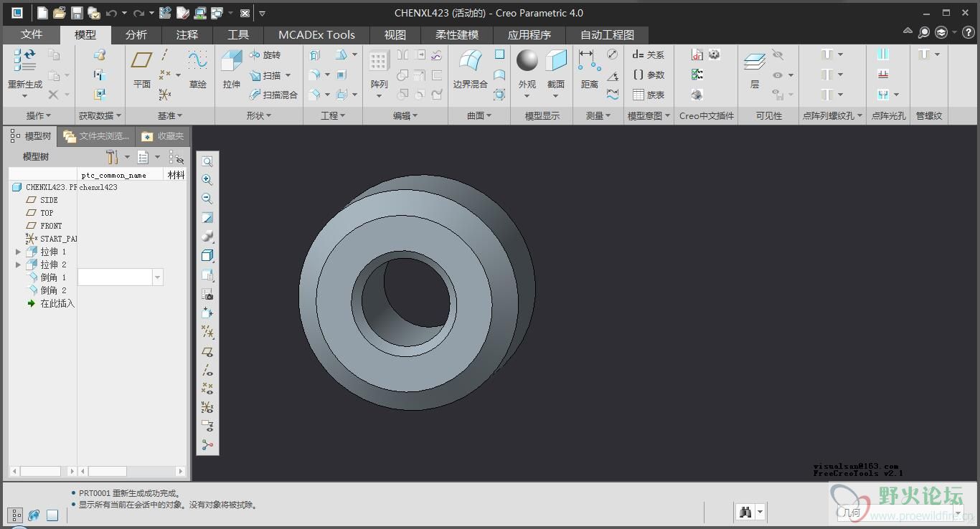Image resolution: width=980 pixels, height=529 pixels.
Task: Open the 编辑 group dropdown
Action: (405, 115)
